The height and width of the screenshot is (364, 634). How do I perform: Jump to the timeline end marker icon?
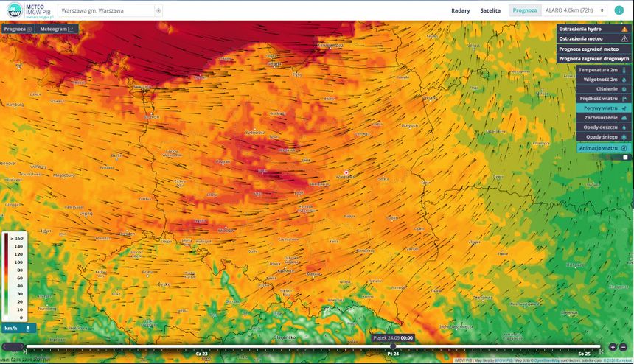click(x=602, y=352)
